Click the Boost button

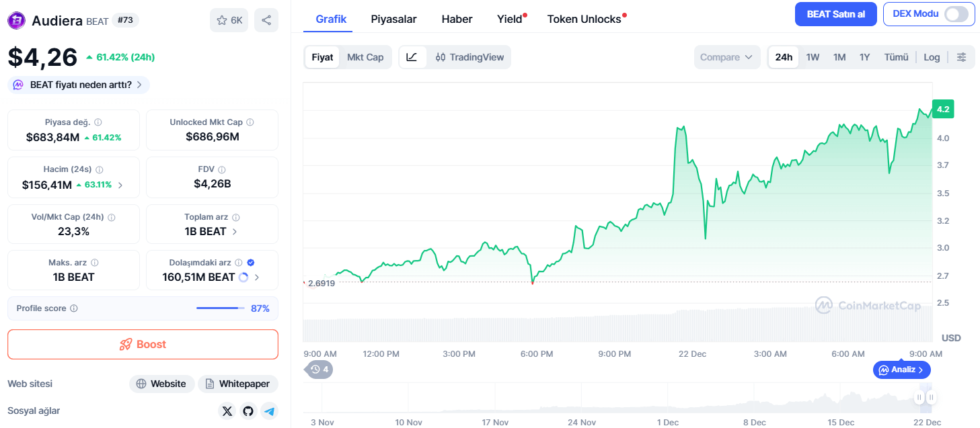pos(143,344)
